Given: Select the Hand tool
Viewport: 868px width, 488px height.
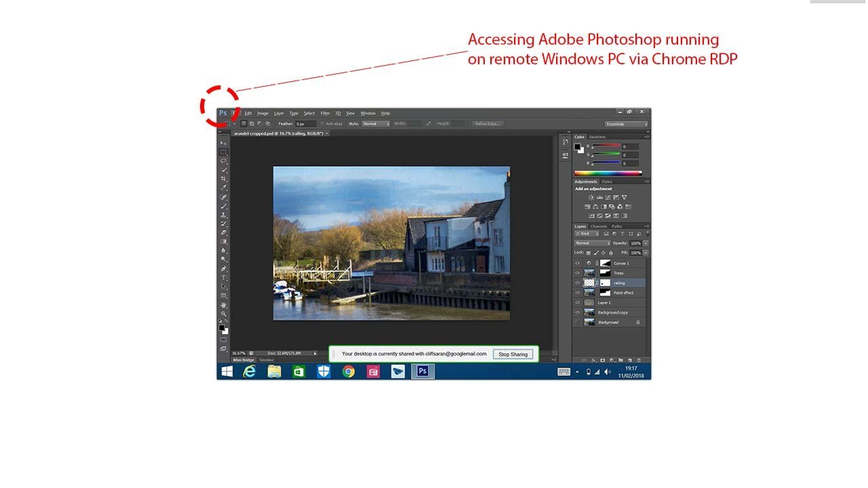Looking at the screenshot, I should pos(223,305).
